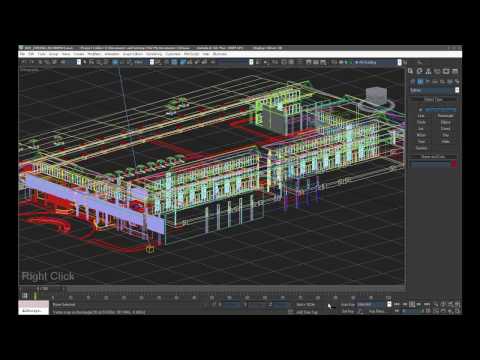Screen dimensions: 480x360
Task: Click the object name input field
Action: [x=430, y=164]
